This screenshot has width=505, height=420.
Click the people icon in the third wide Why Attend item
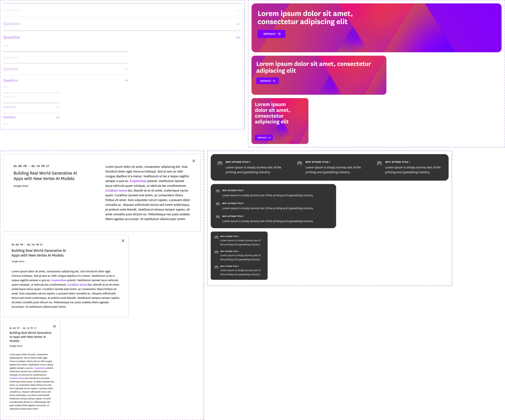(x=379, y=163)
